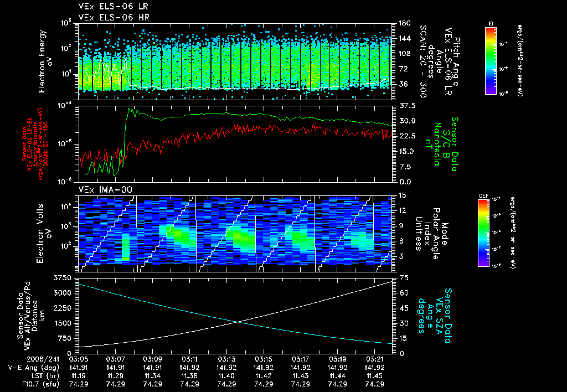Click the '03:21' time tick label
567x392 pixels.
click(375, 359)
